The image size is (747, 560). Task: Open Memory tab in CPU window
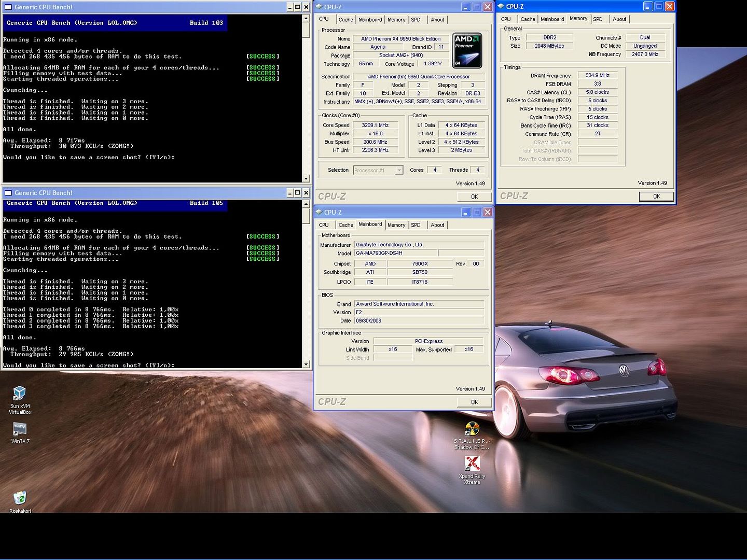(396, 20)
